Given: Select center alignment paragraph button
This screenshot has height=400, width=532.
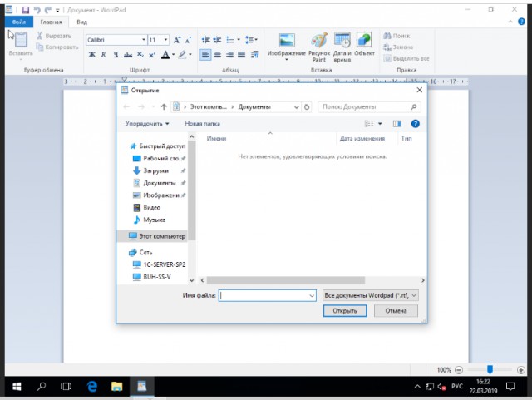Looking at the screenshot, I should pyautogui.click(x=218, y=54).
